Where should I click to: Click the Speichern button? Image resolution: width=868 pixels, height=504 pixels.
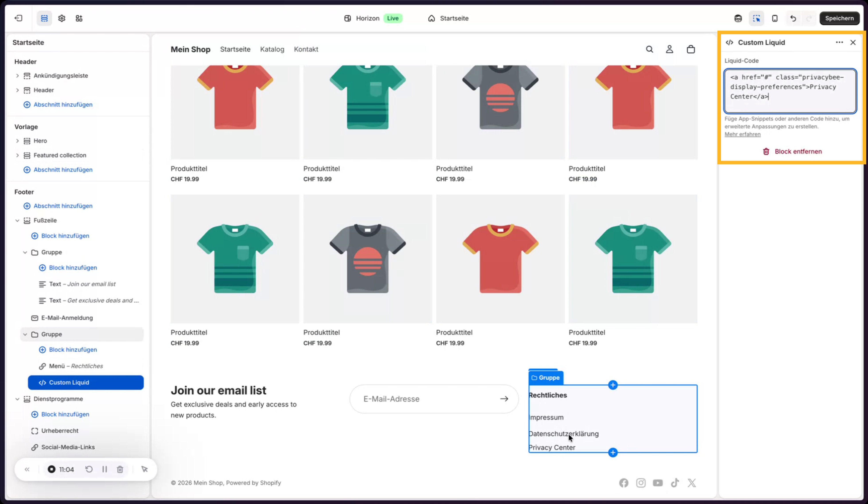(839, 18)
